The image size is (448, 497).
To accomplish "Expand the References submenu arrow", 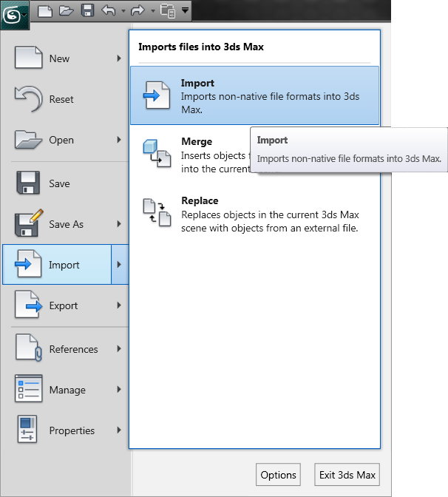I will point(119,348).
